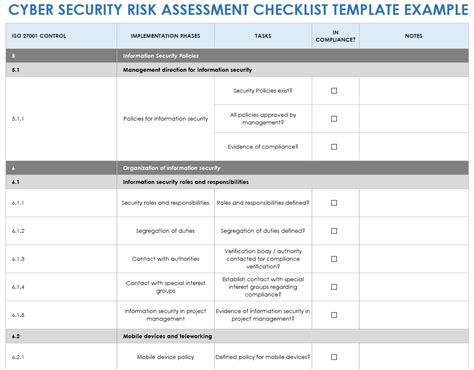
Task: Select 'Information Security Policies' section row
Action: coord(237,56)
